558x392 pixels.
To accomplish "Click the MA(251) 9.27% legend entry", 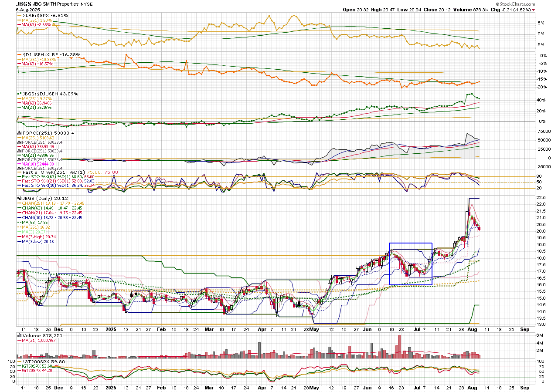I will coord(37,98).
